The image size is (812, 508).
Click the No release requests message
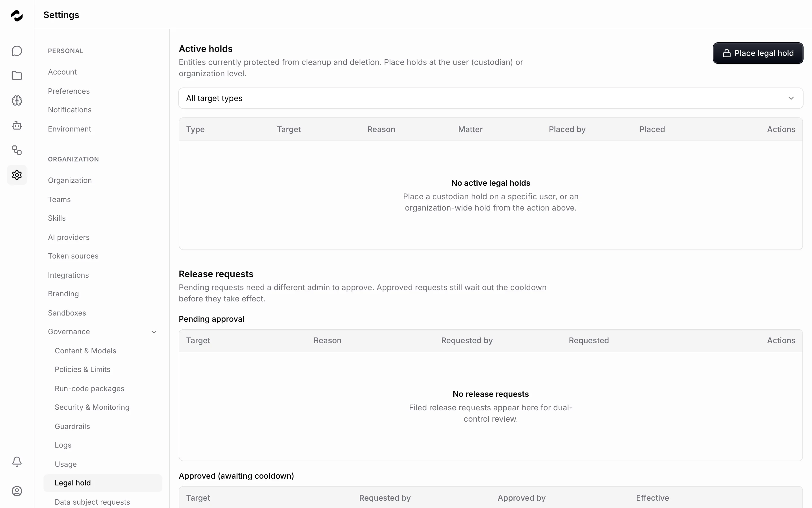tap(491, 394)
